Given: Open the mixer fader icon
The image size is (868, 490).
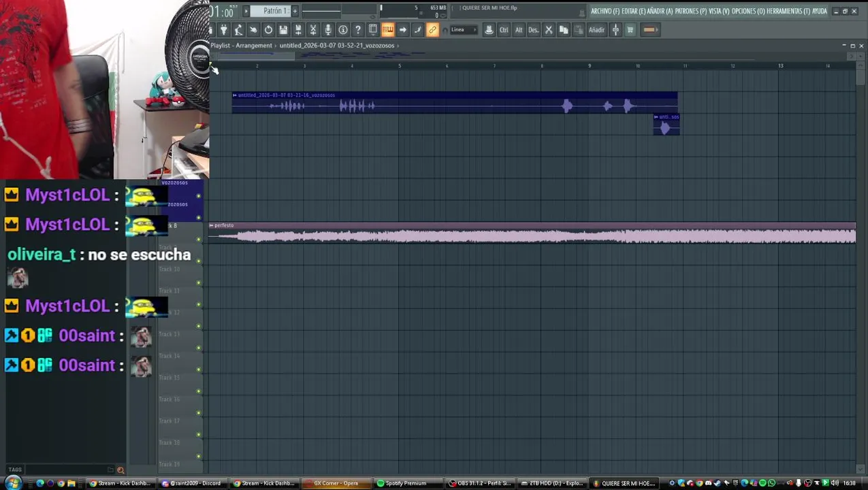Looking at the screenshot, I should 615,30.
